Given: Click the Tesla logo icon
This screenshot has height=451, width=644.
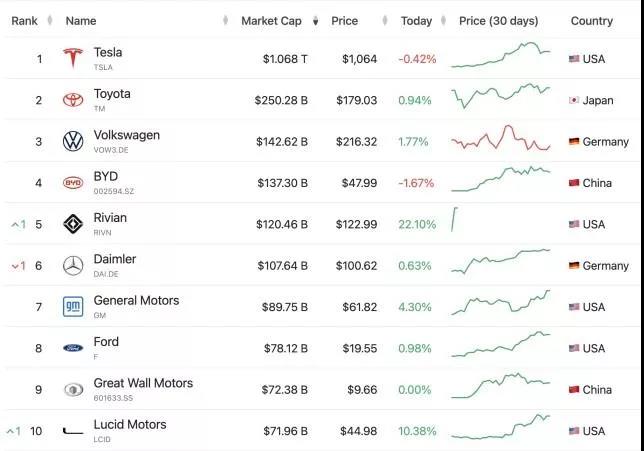Looking at the screenshot, I should click(73, 59).
